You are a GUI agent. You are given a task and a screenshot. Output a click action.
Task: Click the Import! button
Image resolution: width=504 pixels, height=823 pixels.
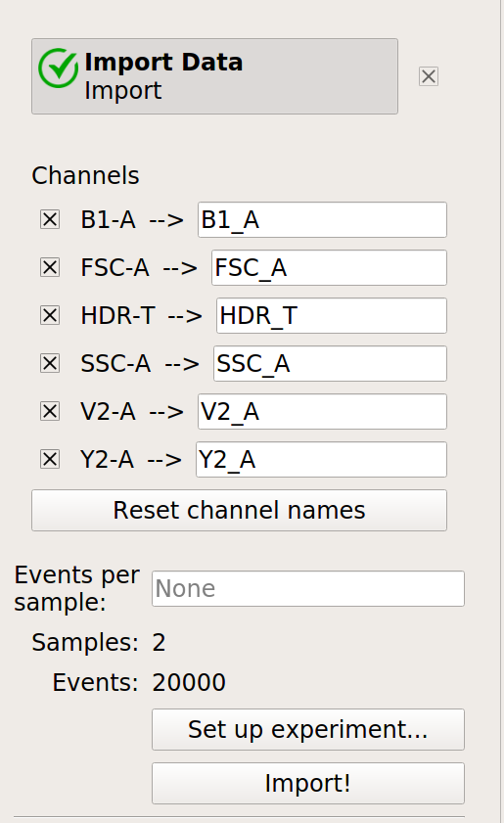pyautogui.click(x=308, y=783)
